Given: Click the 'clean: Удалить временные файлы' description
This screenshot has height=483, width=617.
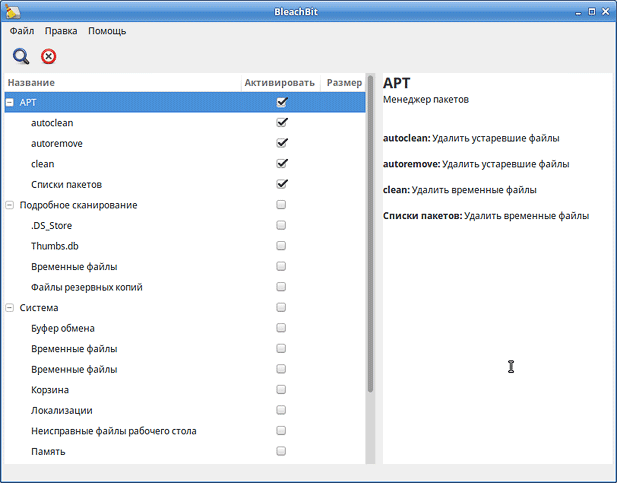Looking at the screenshot, I should 460,190.
